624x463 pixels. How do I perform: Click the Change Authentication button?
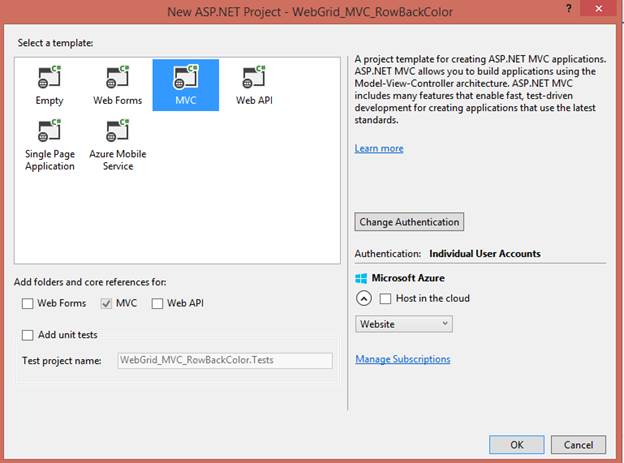coord(409,222)
